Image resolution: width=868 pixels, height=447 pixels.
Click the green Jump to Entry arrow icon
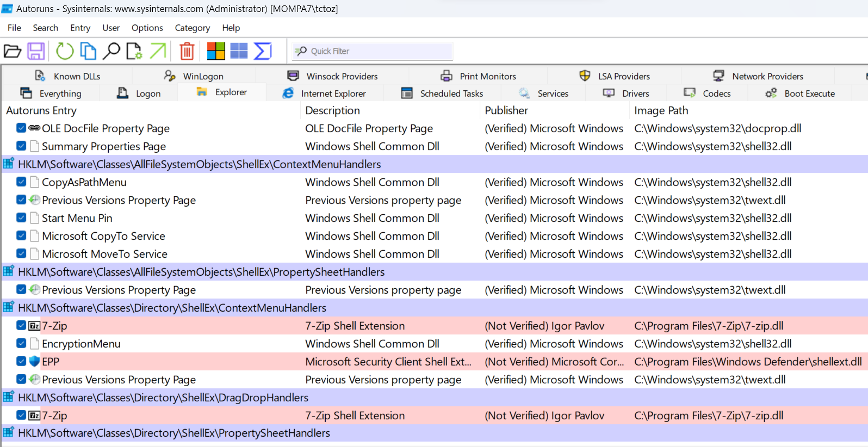(158, 51)
